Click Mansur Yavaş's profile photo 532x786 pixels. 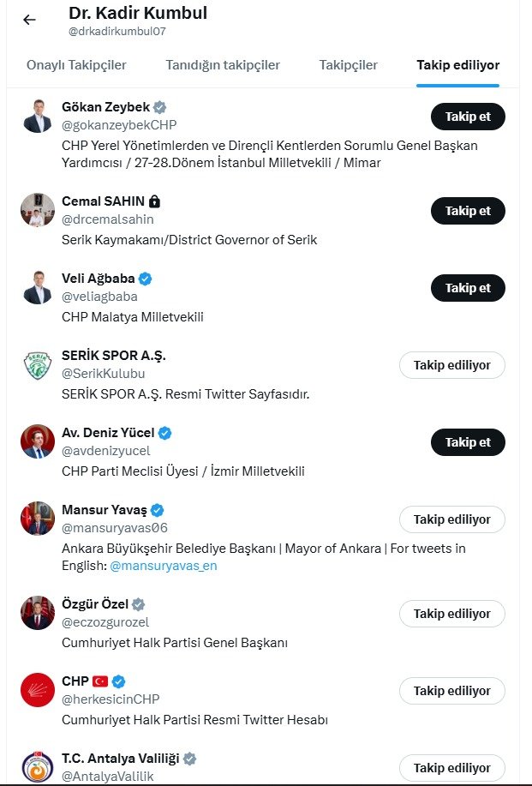click(x=38, y=519)
